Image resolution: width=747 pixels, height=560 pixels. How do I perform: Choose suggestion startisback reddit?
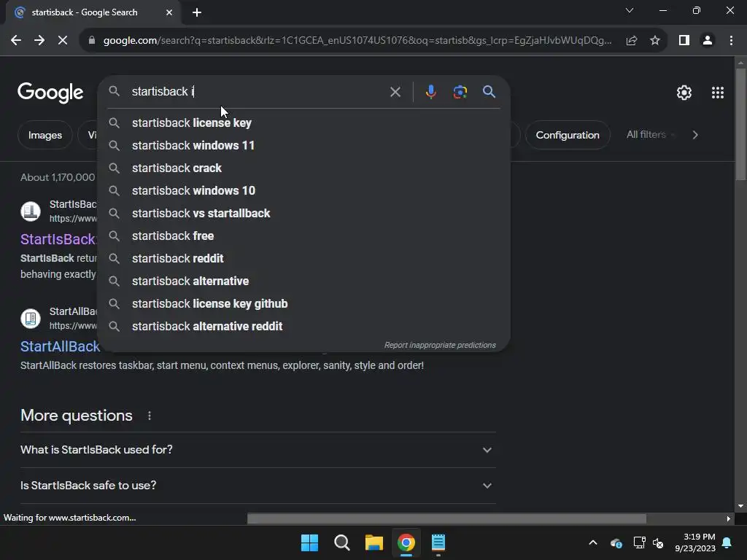click(304, 259)
